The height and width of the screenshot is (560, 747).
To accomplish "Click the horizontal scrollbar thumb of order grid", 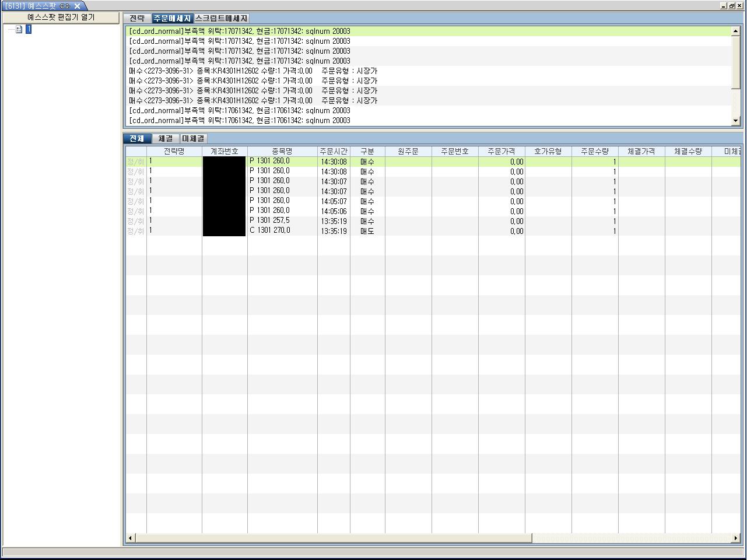I will pyautogui.click(x=332, y=538).
